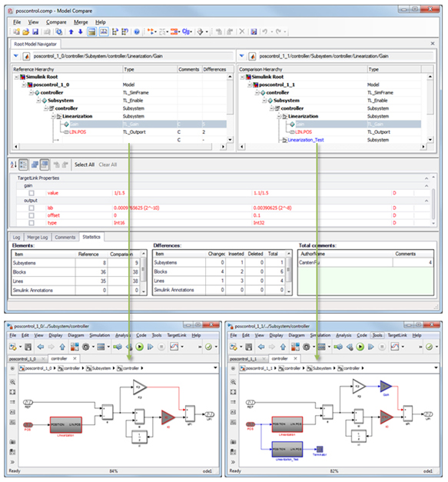Toggle the highlighted side-by-side view button in main toolbar
This screenshot has width=448, height=482.
click(104, 32)
